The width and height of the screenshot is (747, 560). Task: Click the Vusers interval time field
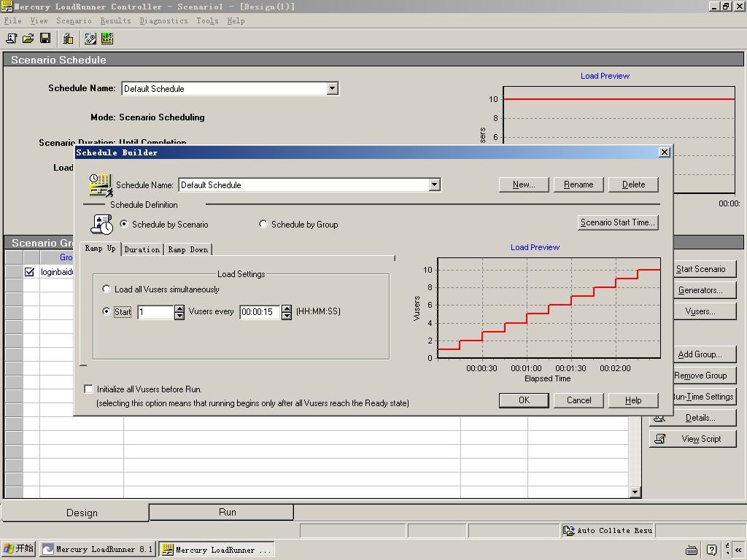pos(259,312)
